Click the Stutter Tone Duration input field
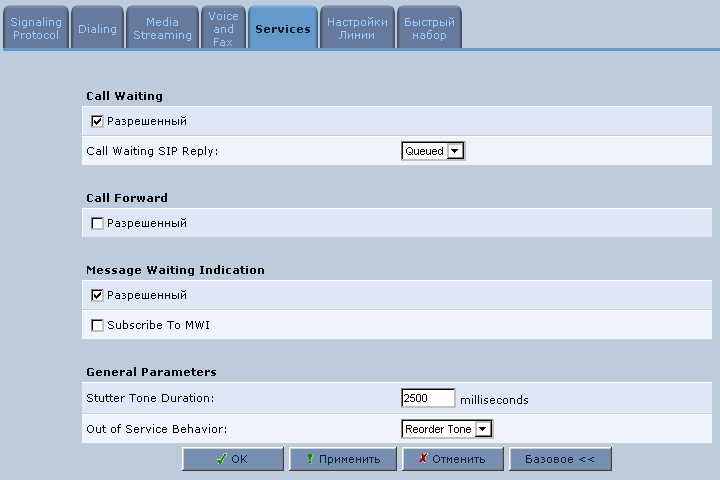The width and height of the screenshot is (720, 480). [428, 398]
